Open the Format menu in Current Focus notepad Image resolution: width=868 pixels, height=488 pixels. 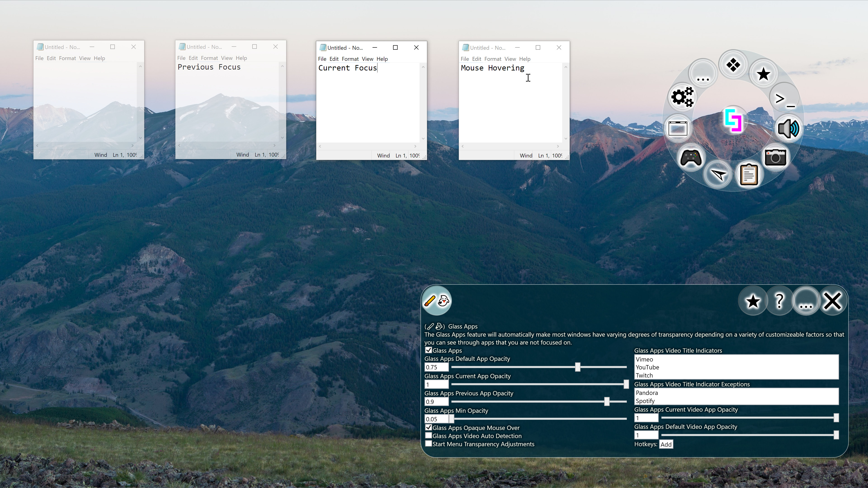350,59
